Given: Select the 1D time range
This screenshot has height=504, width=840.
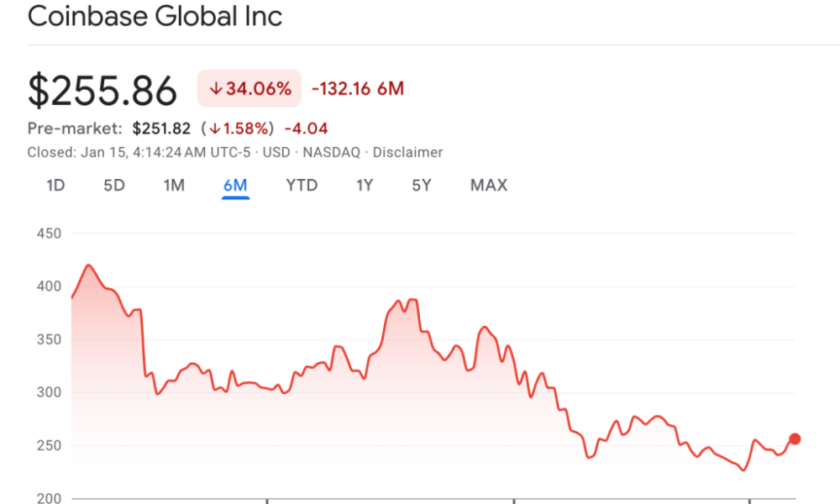Looking at the screenshot, I should click(x=54, y=185).
